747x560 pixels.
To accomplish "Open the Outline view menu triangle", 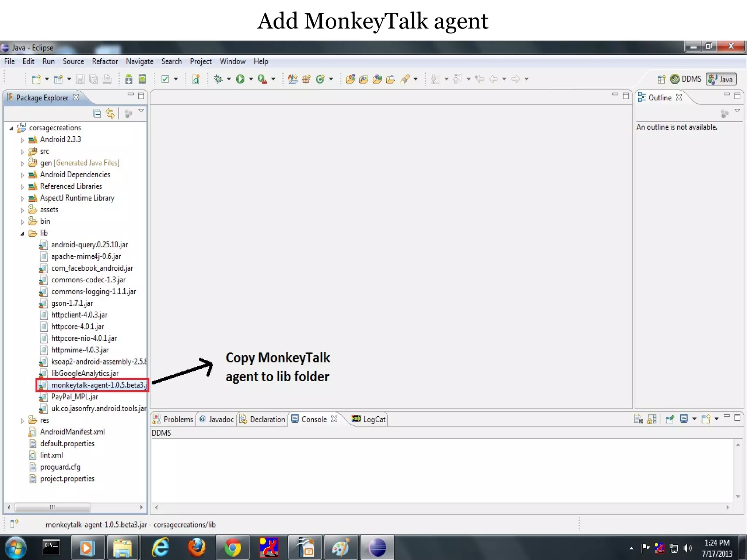I will click(x=737, y=111).
